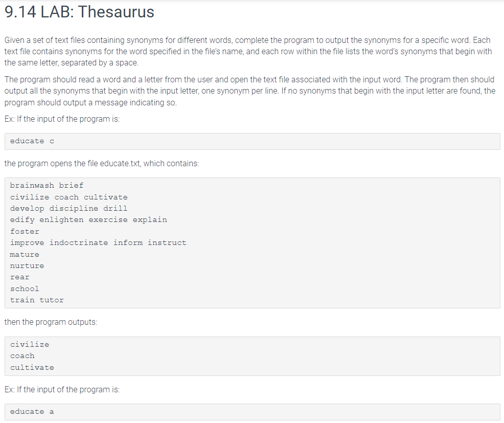Click 'coach' in the program output box
This screenshot has width=504, height=423.
pyautogui.click(x=22, y=356)
